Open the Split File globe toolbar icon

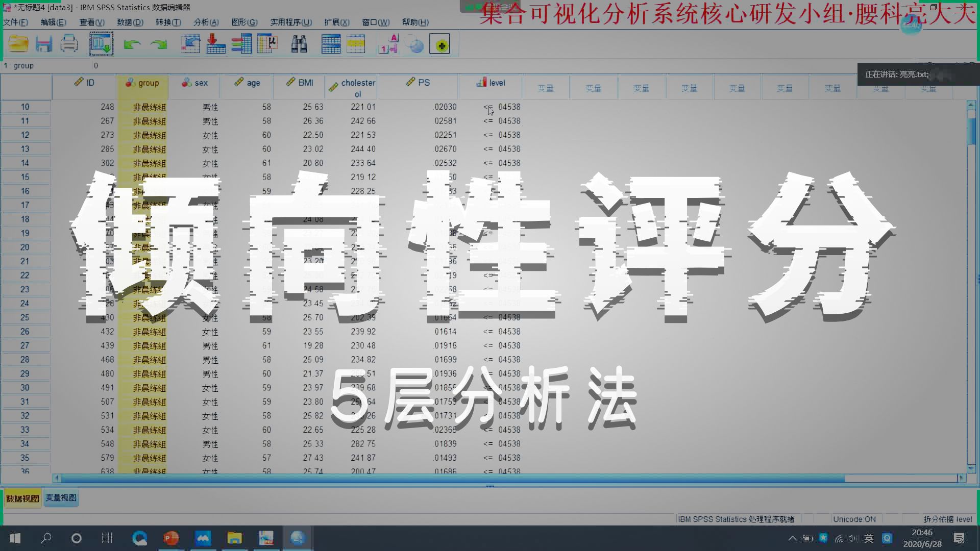(x=416, y=44)
